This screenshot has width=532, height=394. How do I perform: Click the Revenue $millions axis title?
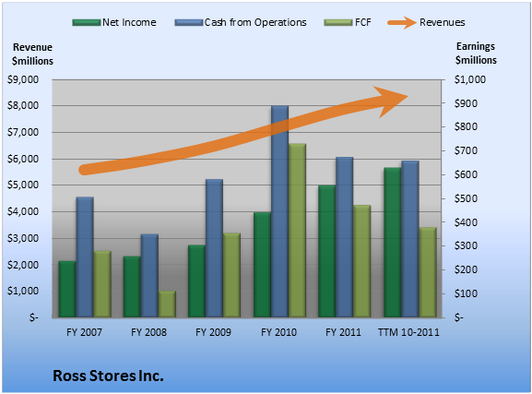32,54
